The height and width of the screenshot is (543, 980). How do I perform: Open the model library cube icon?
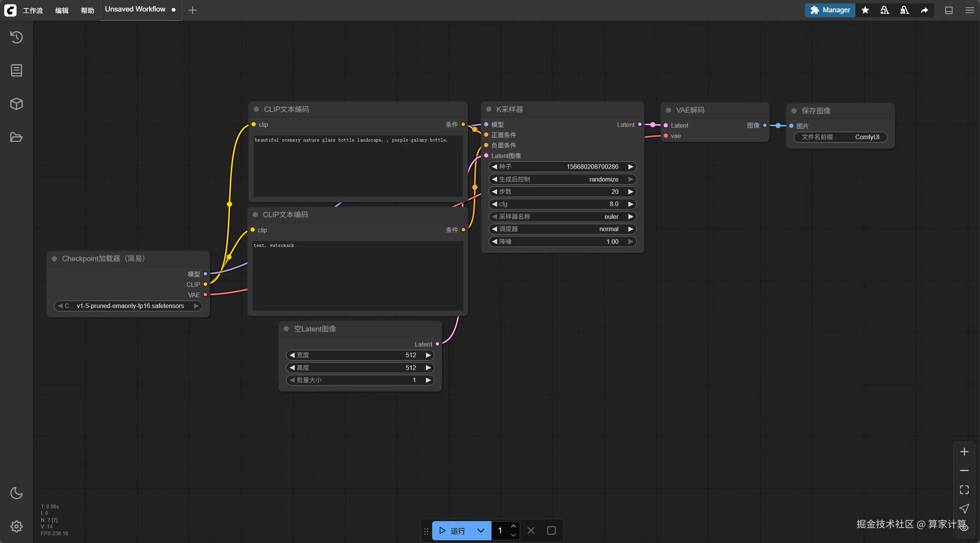(16, 104)
